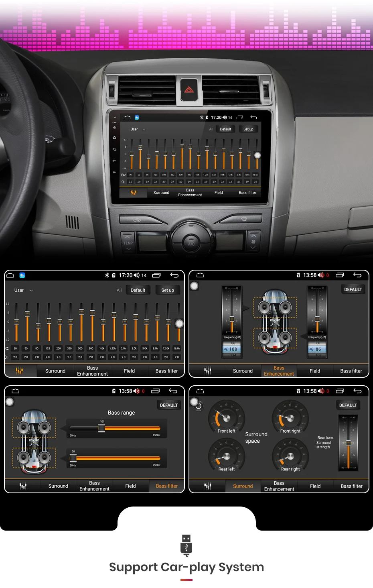Image resolution: width=373 pixels, height=588 pixels.
Task: Tap the home icon in the 17:20 equalizer panel
Action: click(x=10, y=275)
